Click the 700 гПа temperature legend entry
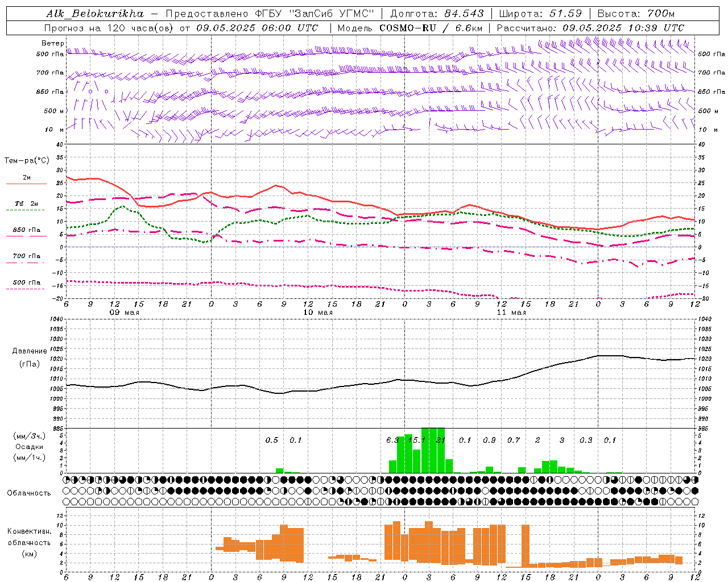 coord(27,256)
